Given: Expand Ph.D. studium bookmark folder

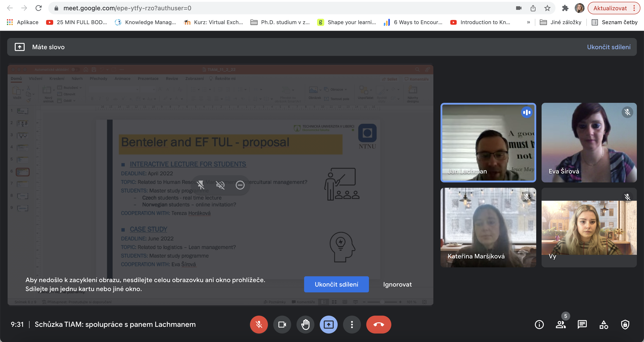Looking at the screenshot, I should (x=280, y=22).
